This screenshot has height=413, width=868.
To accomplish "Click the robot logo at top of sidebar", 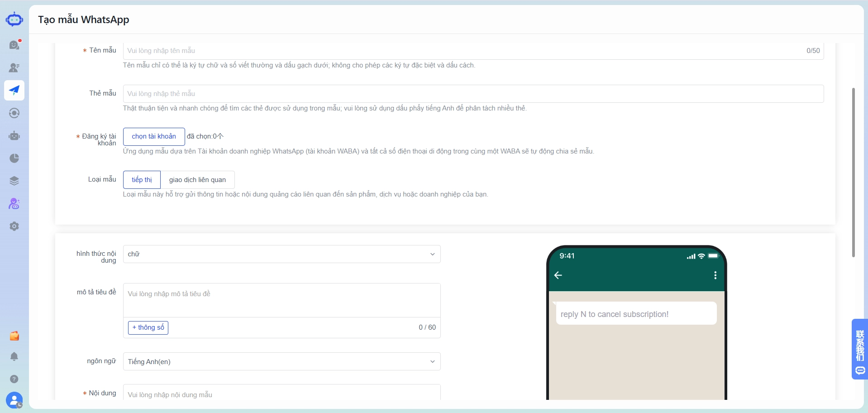I will pos(14,19).
